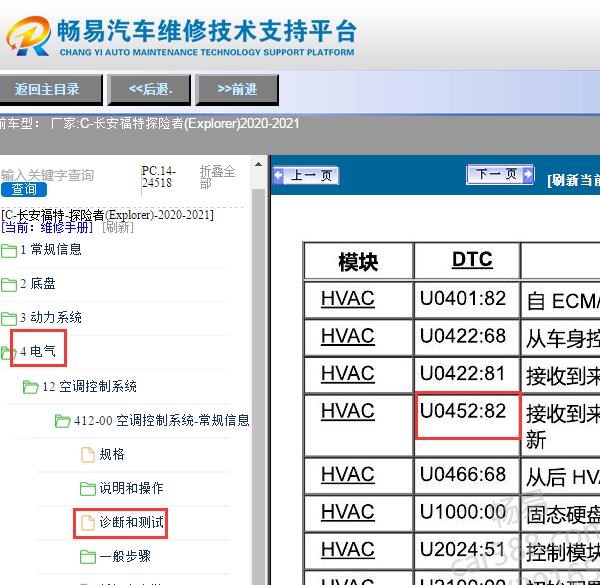Expand 一般步骤 folder
The height and width of the screenshot is (585, 600).
click(x=125, y=556)
